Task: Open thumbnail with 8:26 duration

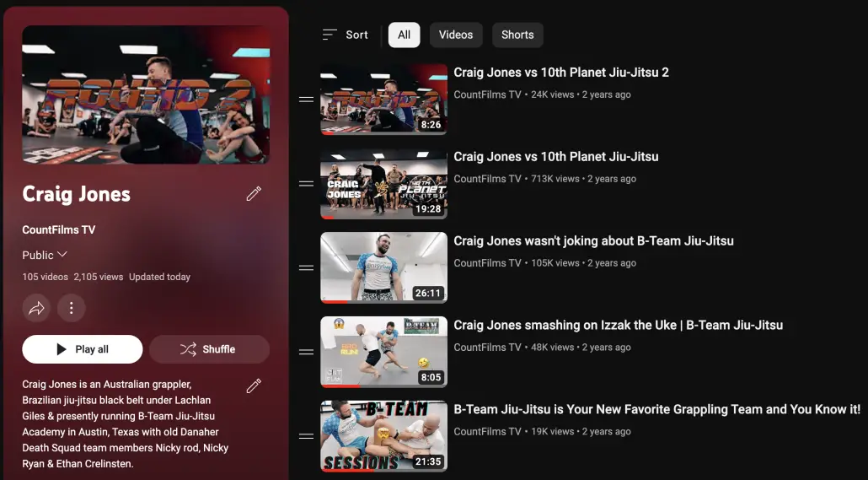Action: pyautogui.click(x=383, y=100)
